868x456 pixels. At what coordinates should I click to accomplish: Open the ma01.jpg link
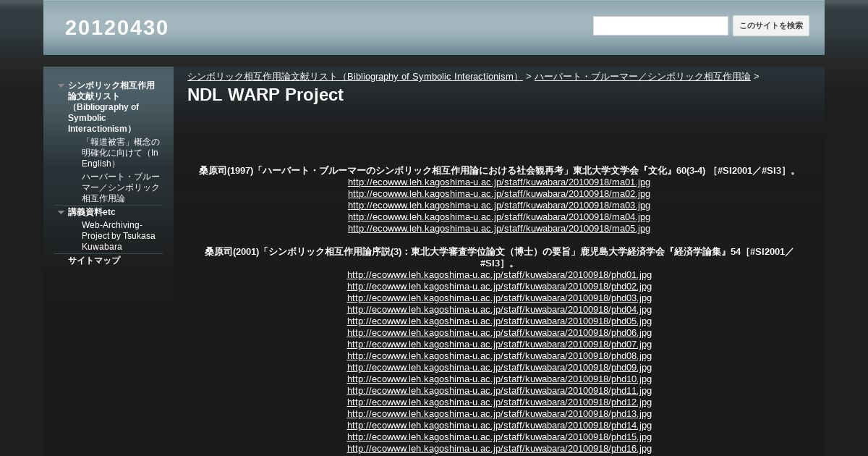click(x=499, y=182)
